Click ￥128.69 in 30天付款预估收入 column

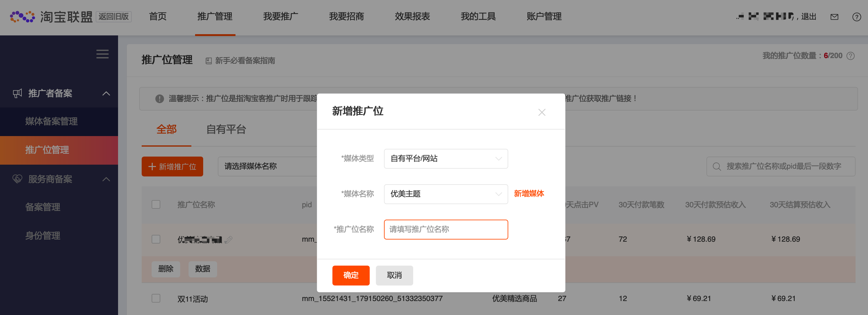click(701, 239)
